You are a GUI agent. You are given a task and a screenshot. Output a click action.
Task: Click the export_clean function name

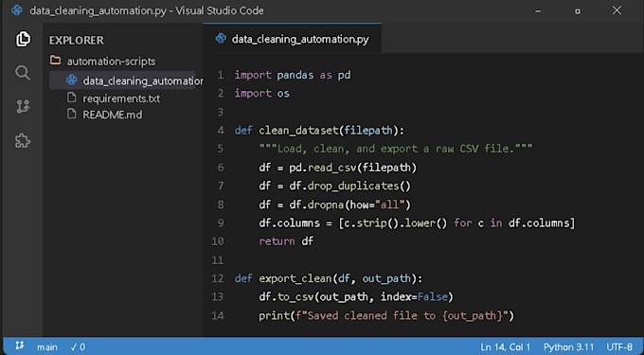coord(295,278)
